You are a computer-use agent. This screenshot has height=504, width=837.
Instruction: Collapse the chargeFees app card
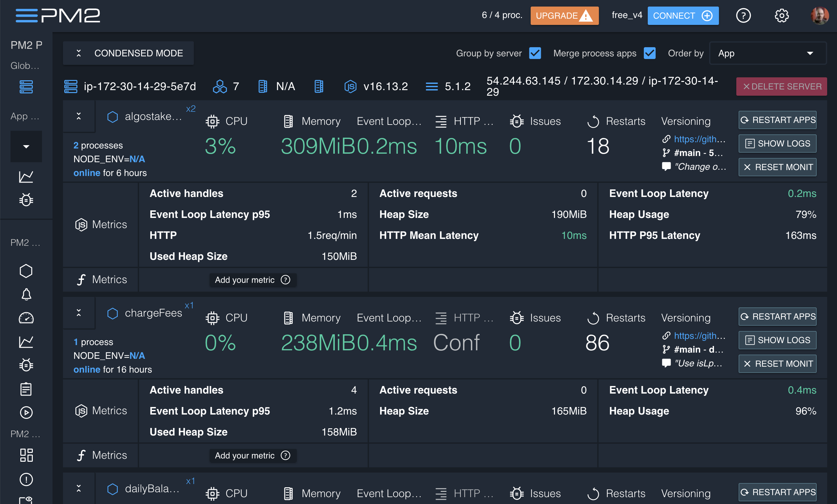point(79,313)
